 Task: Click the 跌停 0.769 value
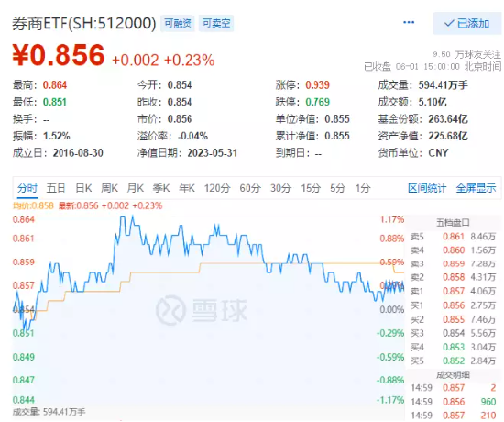[x=317, y=102]
